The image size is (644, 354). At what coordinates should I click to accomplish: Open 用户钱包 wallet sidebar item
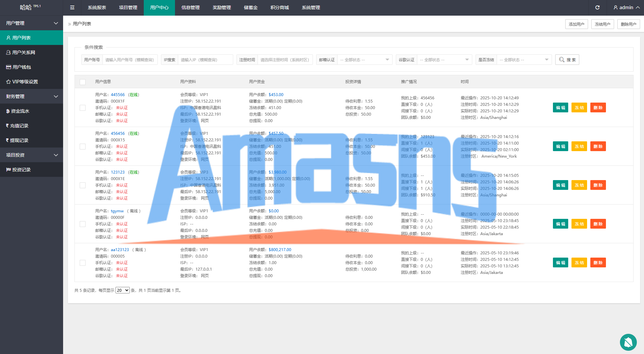point(21,67)
